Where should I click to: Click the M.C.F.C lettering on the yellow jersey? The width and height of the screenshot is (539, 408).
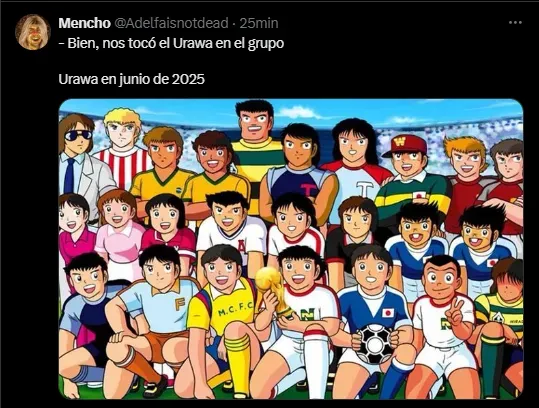pos(235,308)
